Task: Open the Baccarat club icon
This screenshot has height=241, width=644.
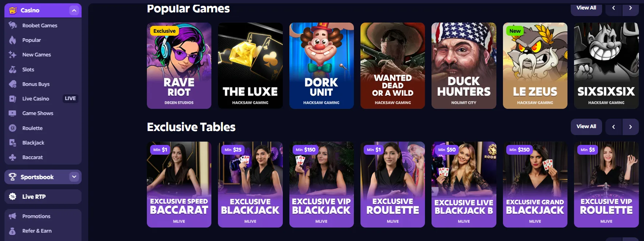Action: (13, 157)
